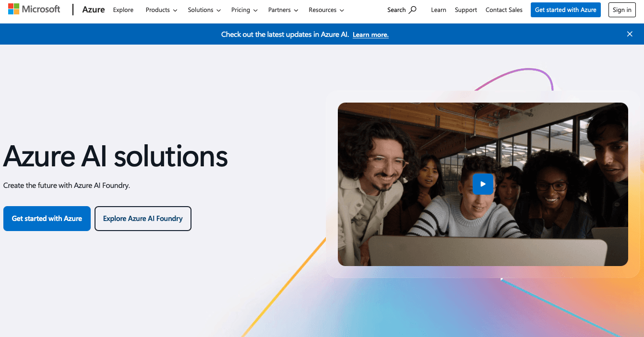The image size is (644, 337).
Task: Visit the Support page from the navbar
Action: [x=465, y=10]
